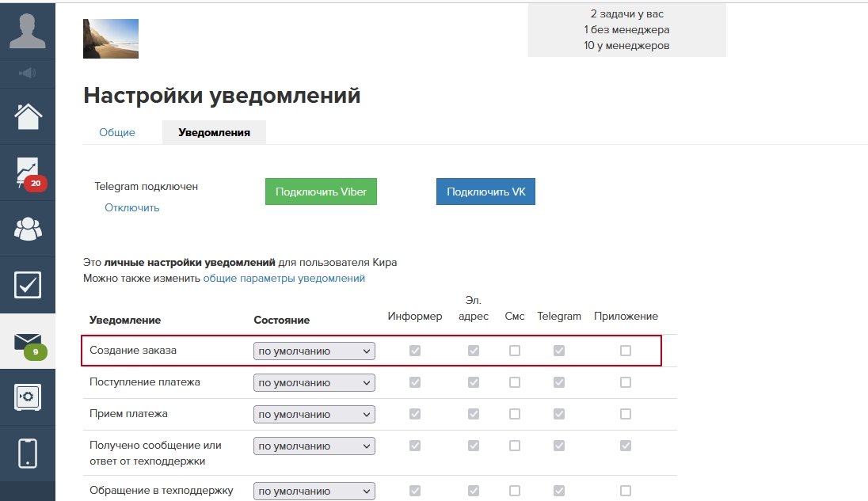Toggle Информер checkbox for Прием платежа
The image size is (868, 501).
tap(415, 414)
